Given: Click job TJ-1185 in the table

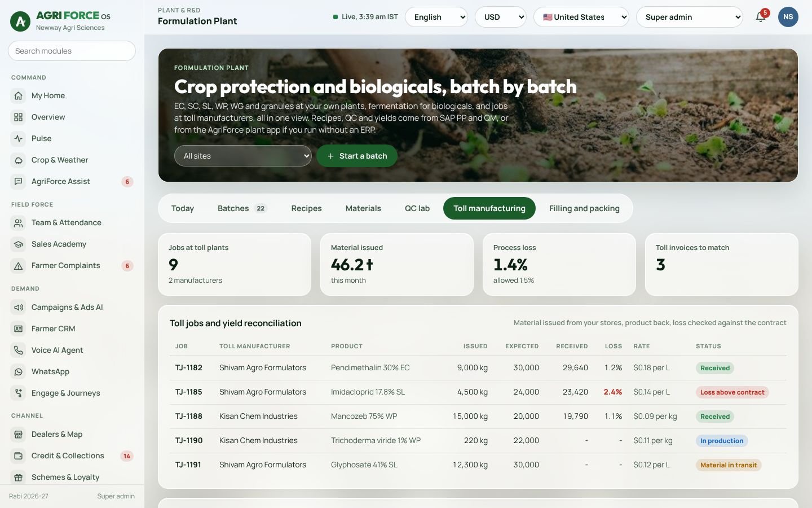Looking at the screenshot, I should pos(189,392).
